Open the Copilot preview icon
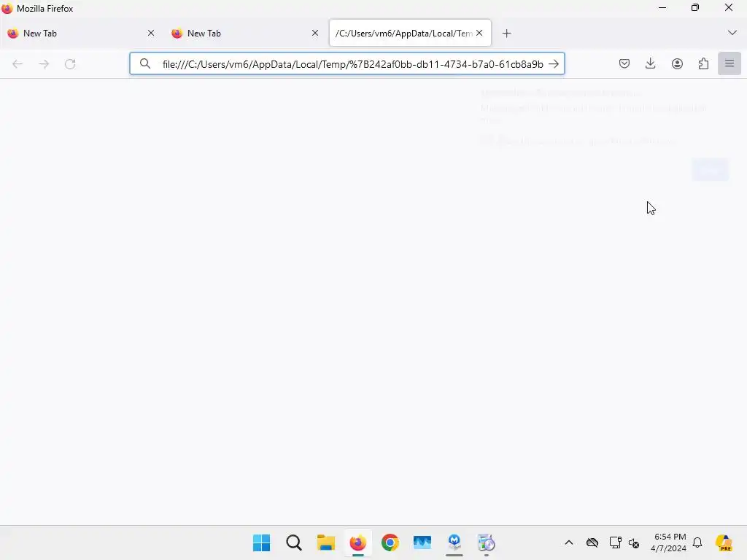Screen dimensions: 747x560 [x=724, y=542]
